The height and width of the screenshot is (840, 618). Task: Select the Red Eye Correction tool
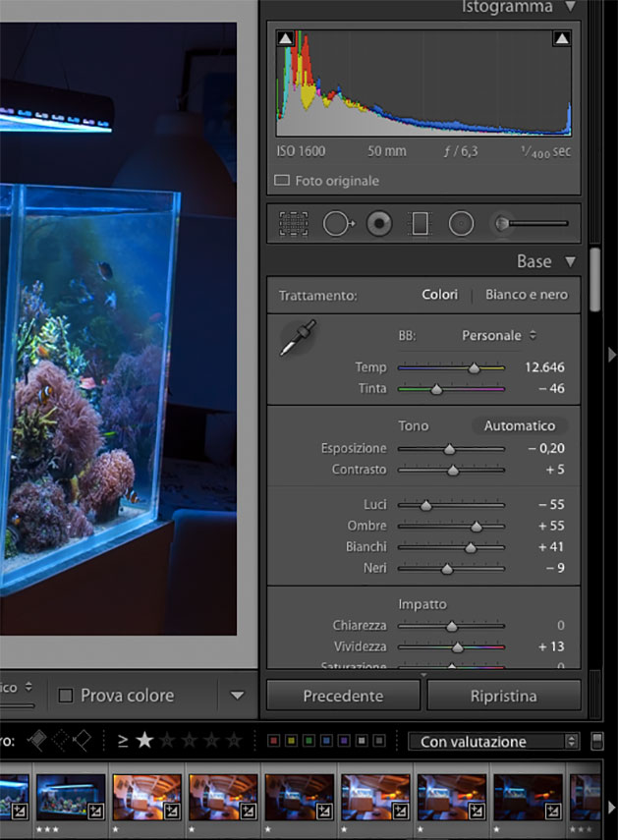pos(379,223)
